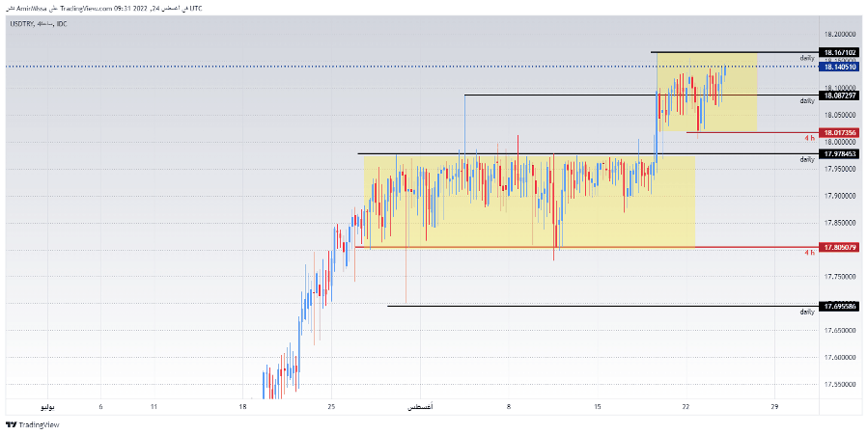Click the TradingView.com text in header
Screen dimensions: 868x435
tap(86, 9)
